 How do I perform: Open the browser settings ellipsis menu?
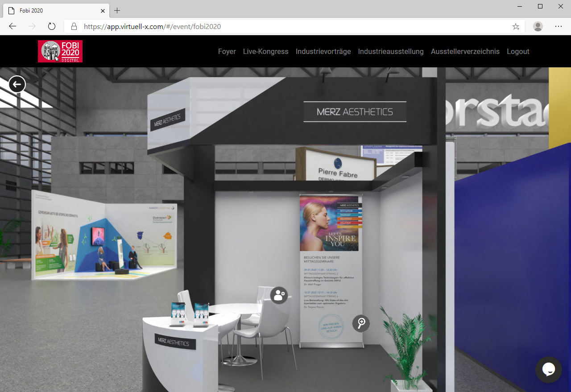(559, 26)
